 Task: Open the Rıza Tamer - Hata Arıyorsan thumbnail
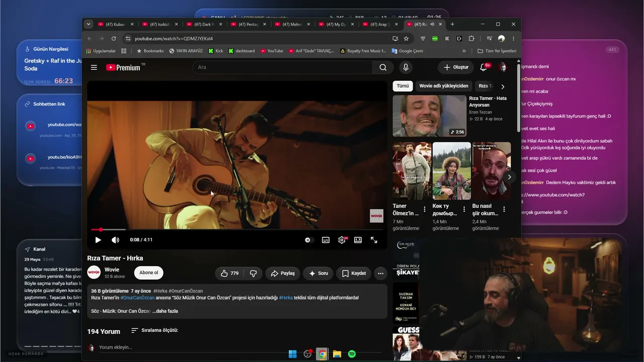(x=429, y=116)
